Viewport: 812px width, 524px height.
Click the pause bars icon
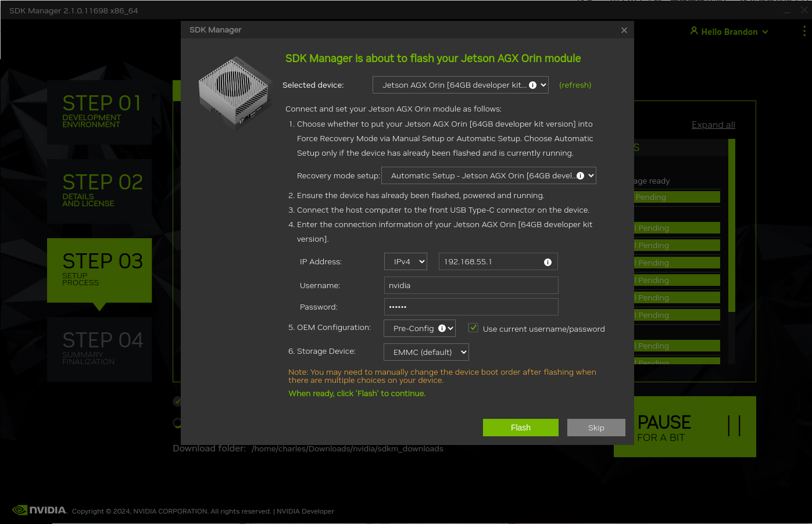click(734, 426)
